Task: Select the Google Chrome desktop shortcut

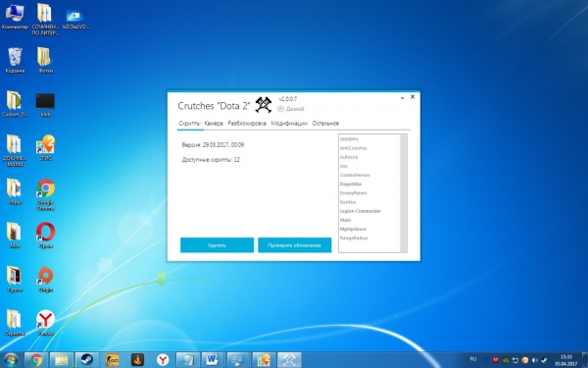Action: tap(45, 194)
